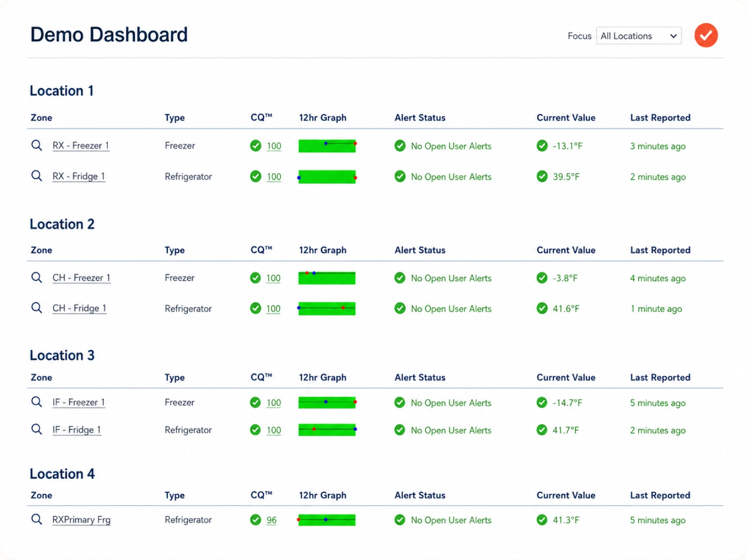Viewport: 747px width, 560px height.
Task: Click the magnifier icon beside CH - Freezer 1
Action: [37, 277]
